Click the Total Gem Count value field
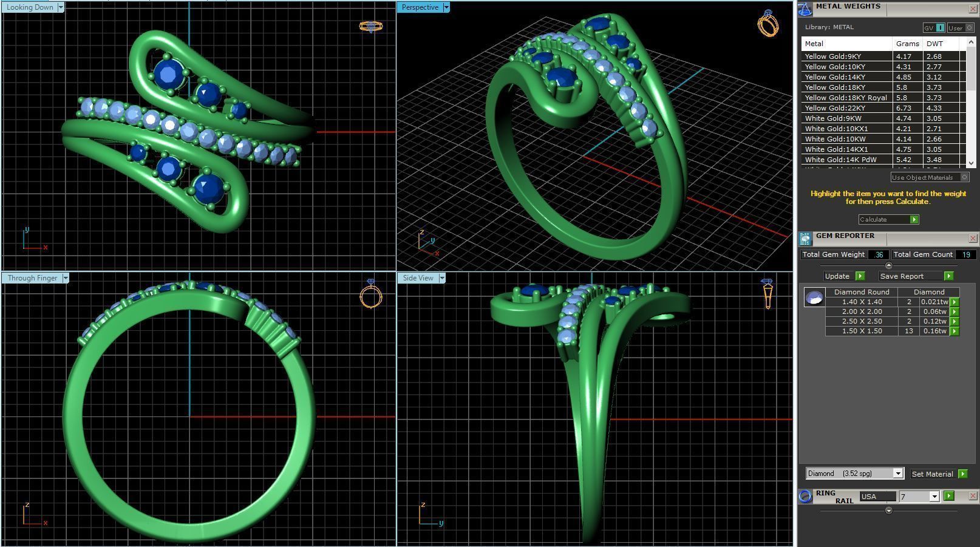Image resolution: width=980 pixels, height=547 pixels. tap(966, 254)
